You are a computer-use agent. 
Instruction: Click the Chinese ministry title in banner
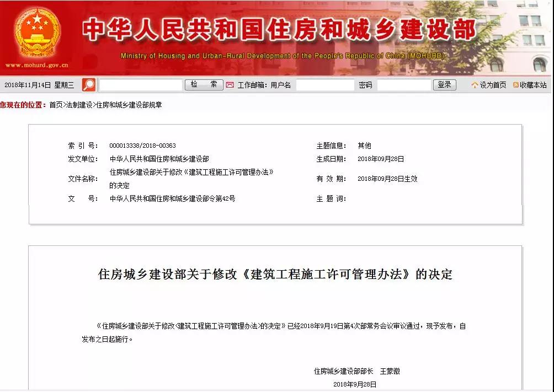[279, 30]
